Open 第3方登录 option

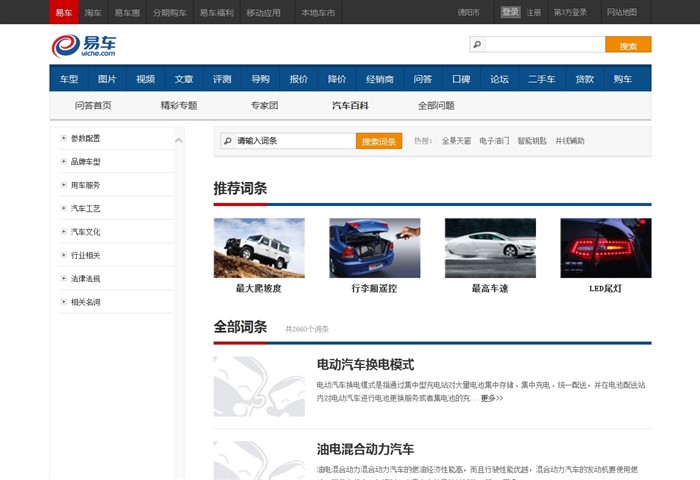tap(570, 13)
